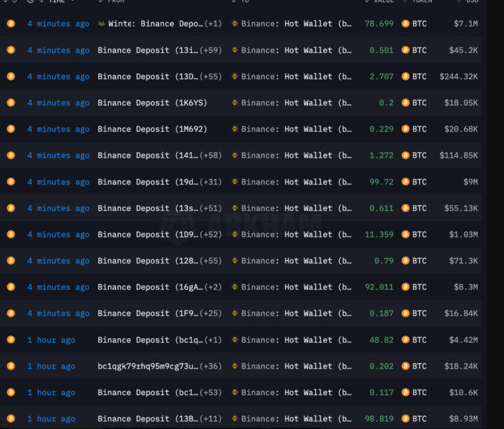Click the BTC token label in the $114.85K row
The width and height of the screenshot is (504, 429).
point(419,155)
